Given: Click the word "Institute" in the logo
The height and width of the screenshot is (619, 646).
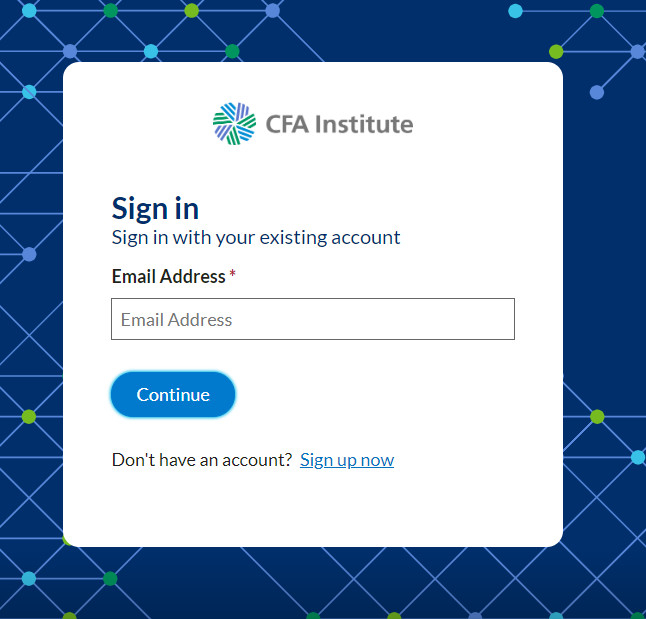Looking at the screenshot, I should click(364, 124).
